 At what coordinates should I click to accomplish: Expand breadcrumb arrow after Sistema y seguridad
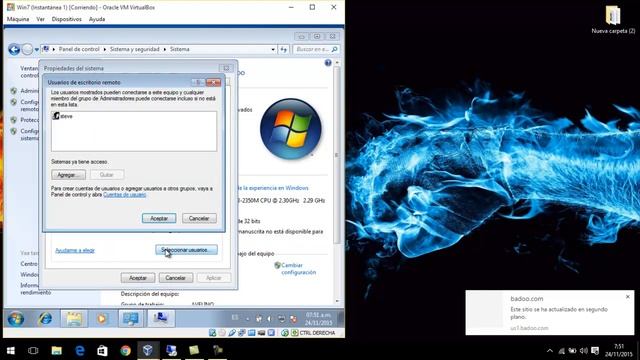click(164, 49)
